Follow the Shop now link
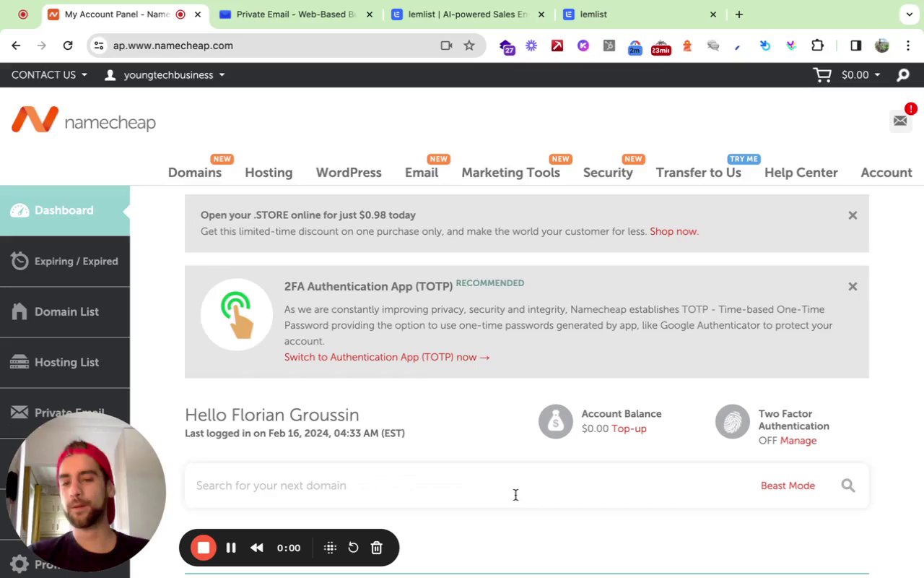The height and width of the screenshot is (578, 924). [674, 231]
